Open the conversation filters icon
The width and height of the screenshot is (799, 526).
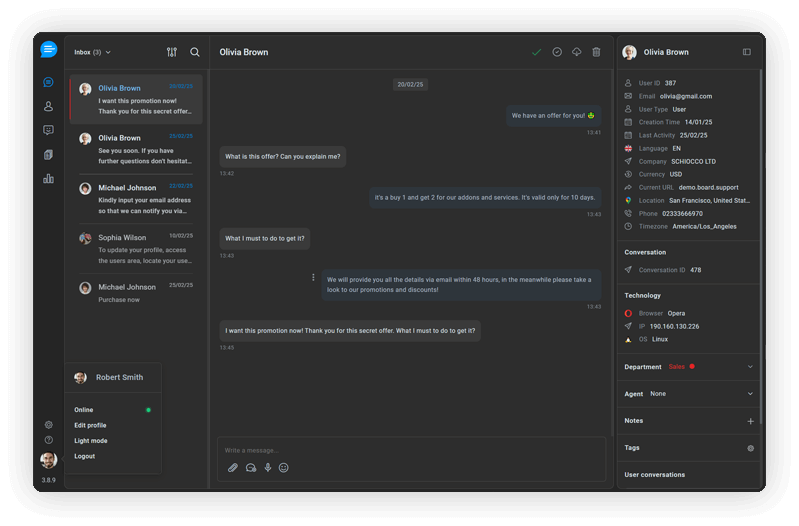pyautogui.click(x=172, y=52)
